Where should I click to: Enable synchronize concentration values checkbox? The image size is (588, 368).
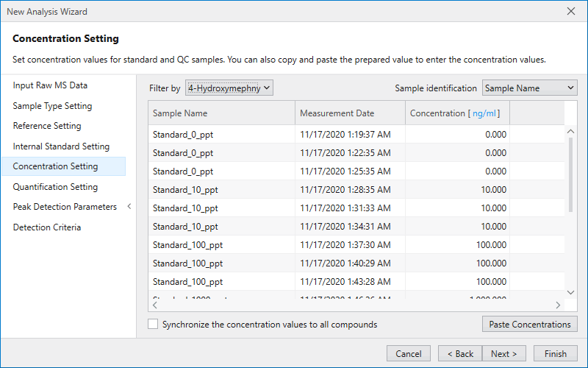point(153,324)
